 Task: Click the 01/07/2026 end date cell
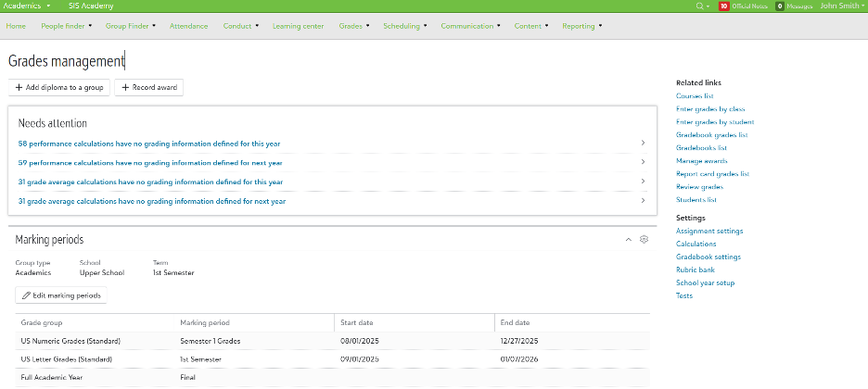(x=572, y=359)
